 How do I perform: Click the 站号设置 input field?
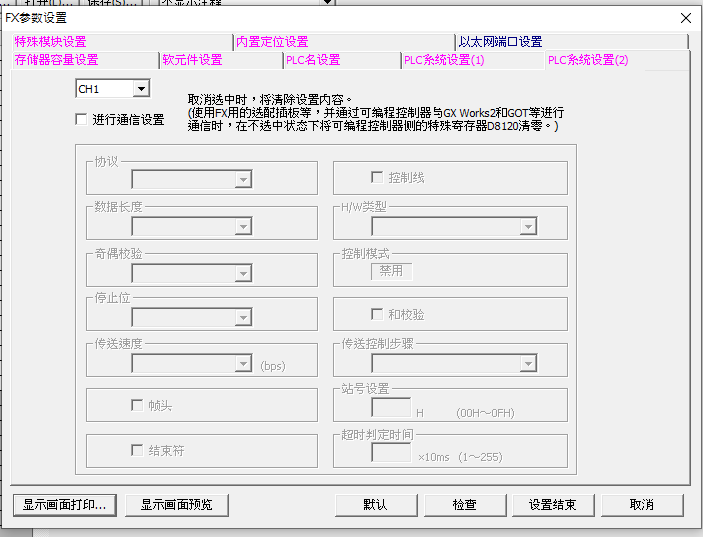[x=391, y=408]
